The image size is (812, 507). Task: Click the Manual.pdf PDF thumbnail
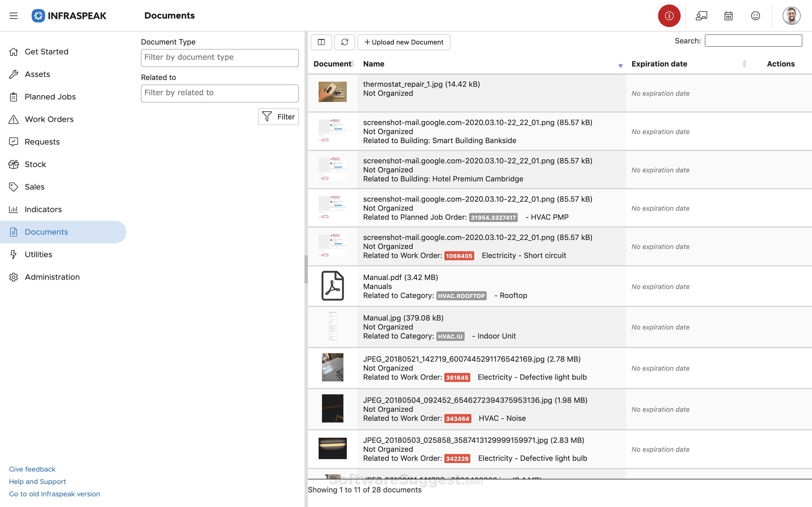coord(332,286)
